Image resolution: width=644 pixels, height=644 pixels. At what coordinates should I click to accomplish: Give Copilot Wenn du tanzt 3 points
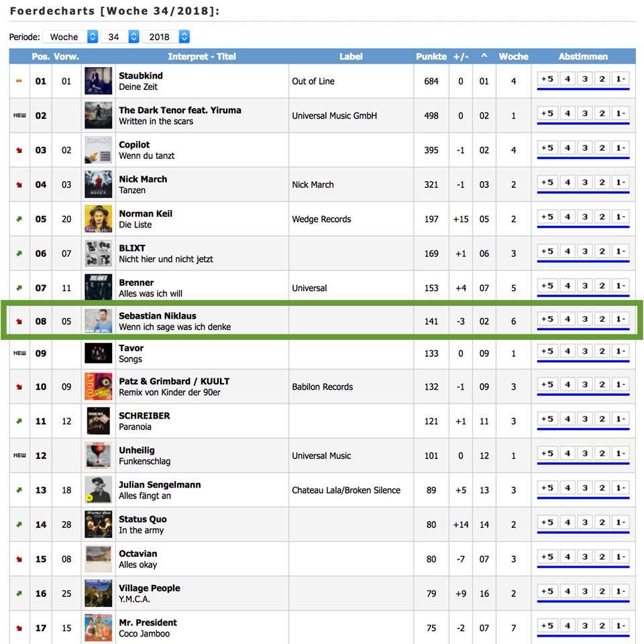point(584,148)
